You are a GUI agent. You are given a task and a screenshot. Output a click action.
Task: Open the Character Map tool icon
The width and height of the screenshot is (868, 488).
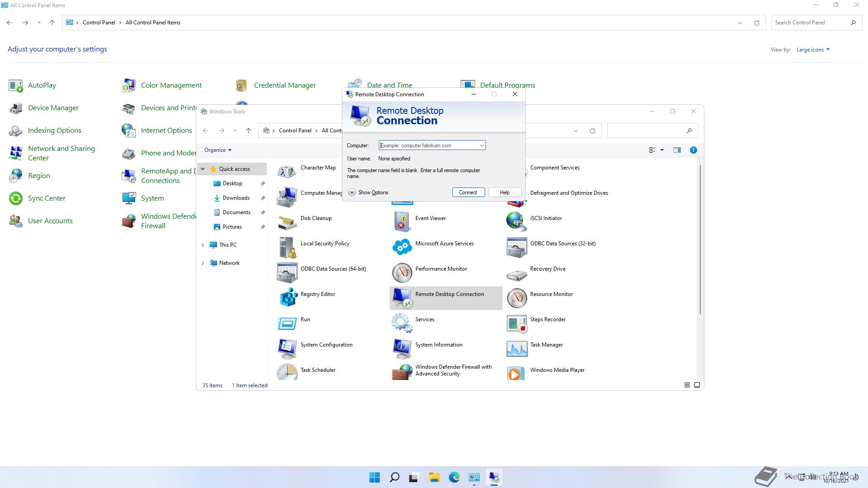pos(288,171)
